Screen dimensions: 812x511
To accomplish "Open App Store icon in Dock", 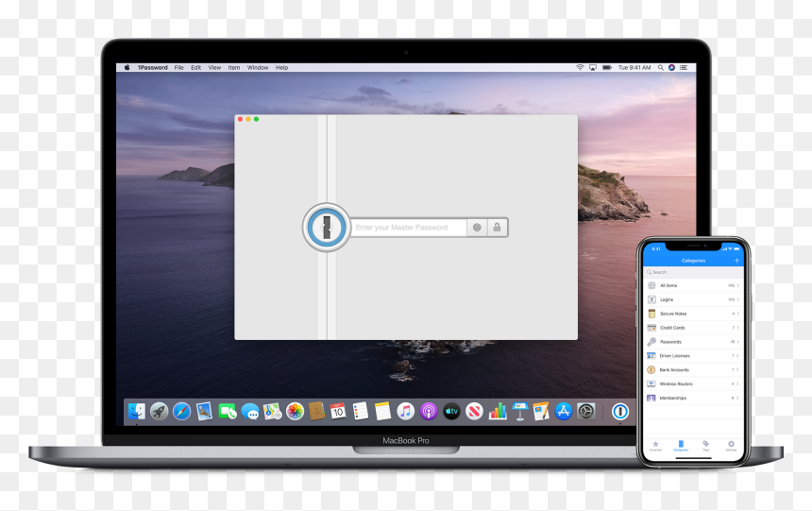I will (x=564, y=412).
